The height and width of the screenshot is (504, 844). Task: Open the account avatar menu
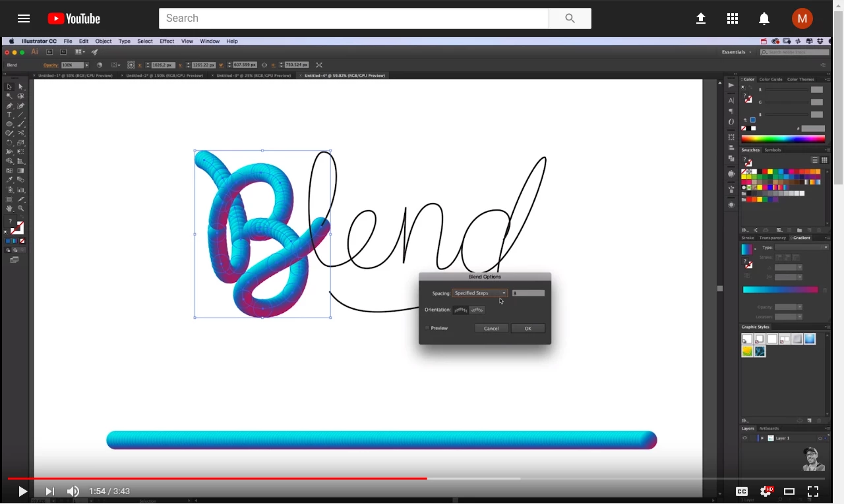coord(802,18)
